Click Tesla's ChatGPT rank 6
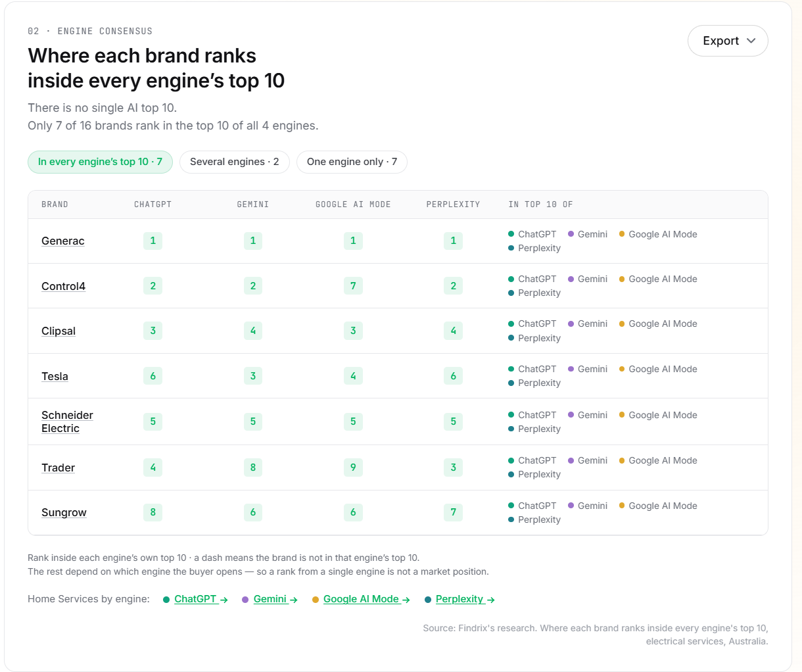Image resolution: width=802 pixels, height=672 pixels. 153,376
